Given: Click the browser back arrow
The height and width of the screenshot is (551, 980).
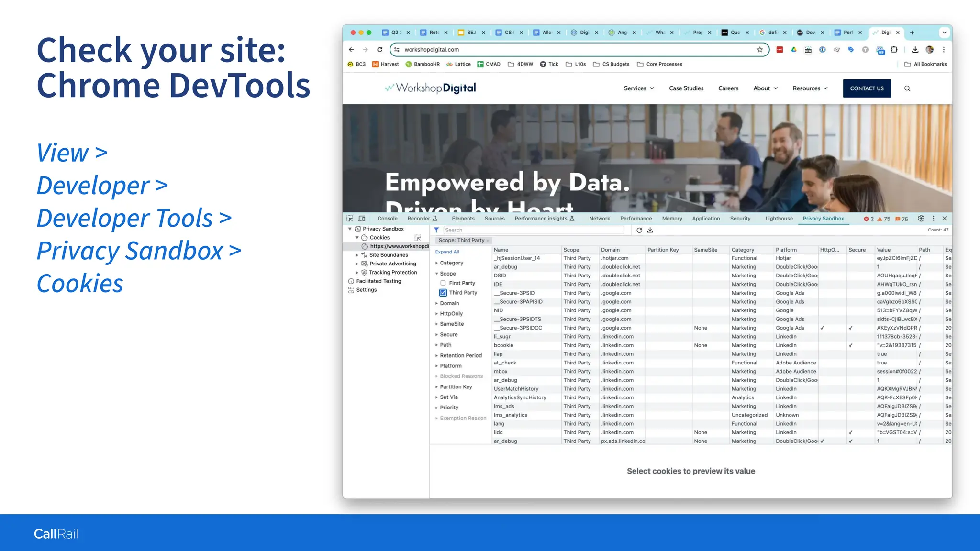Looking at the screenshot, I should 351,50.
